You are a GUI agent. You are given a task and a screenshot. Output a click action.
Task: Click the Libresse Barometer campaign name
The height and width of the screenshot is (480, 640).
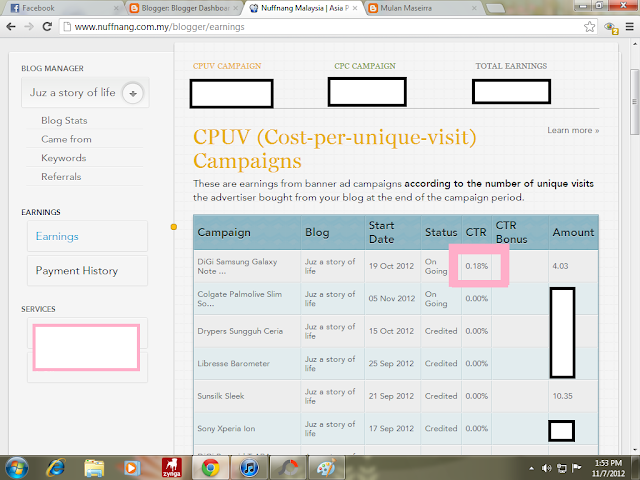[x=233, y=364]
